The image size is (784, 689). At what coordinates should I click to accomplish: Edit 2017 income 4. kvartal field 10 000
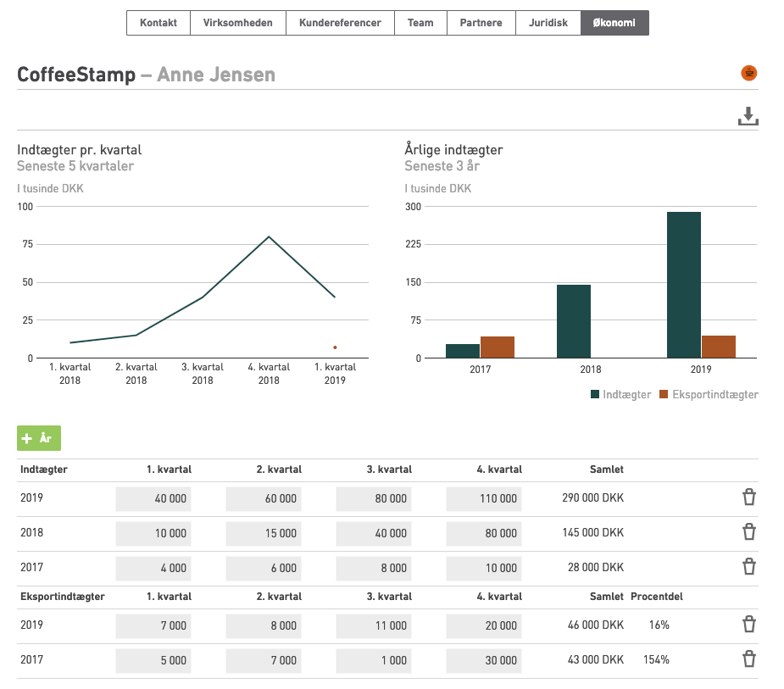pyautogui.click(x=484, y=569)
